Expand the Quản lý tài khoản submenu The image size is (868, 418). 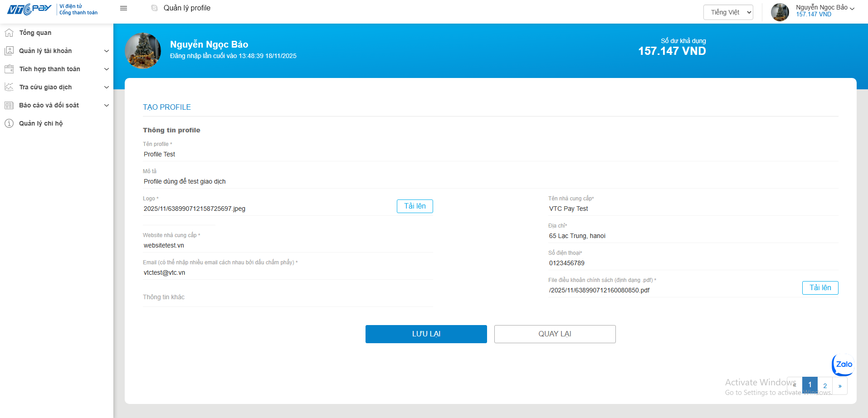107,51
